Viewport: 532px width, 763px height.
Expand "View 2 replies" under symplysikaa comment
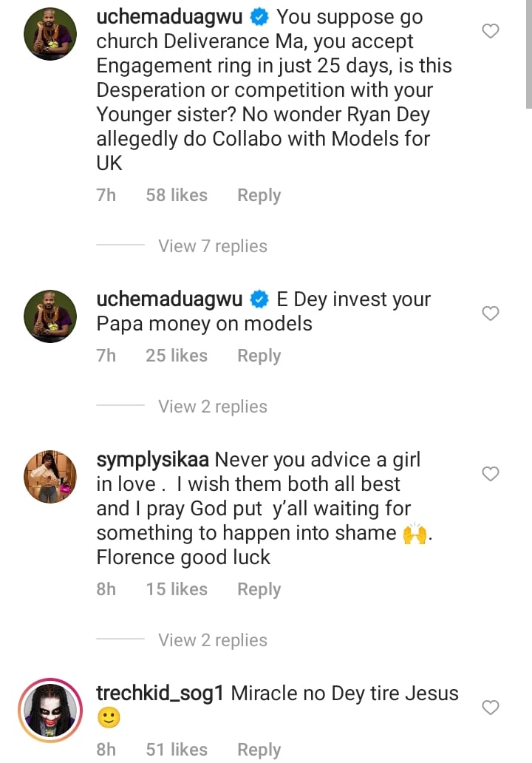213,640
